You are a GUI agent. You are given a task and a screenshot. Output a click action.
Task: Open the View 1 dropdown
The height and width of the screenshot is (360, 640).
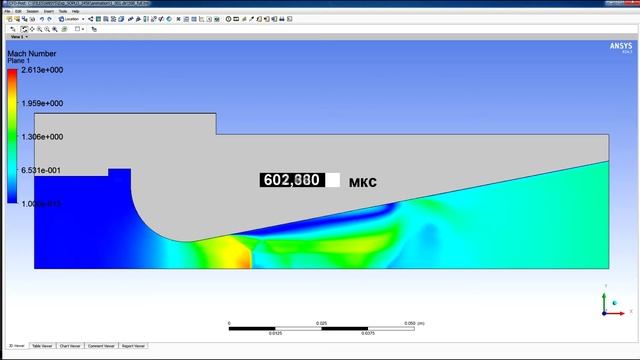pos(19,37)
